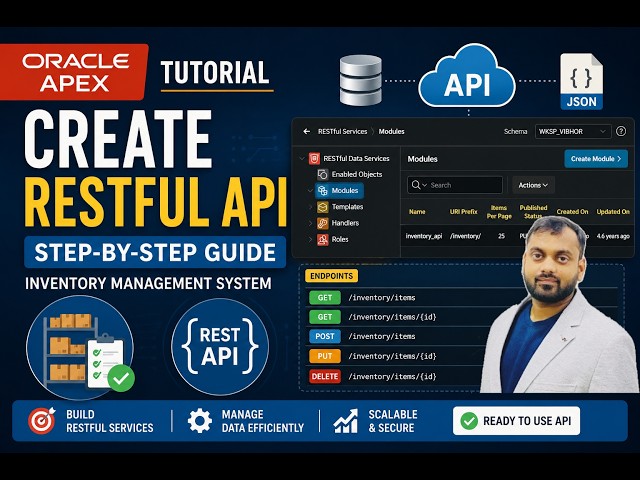Click the Templates tree node icon
Screen dimensions: 640x480
pos(322,207)
